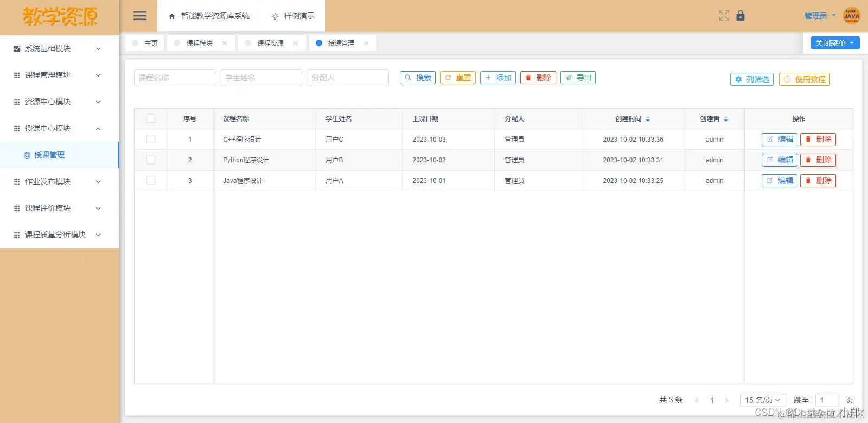This screenshot has width=868, height=423.
Task: Click the 课程评价模块 grid icon
Action: (17, 208)
